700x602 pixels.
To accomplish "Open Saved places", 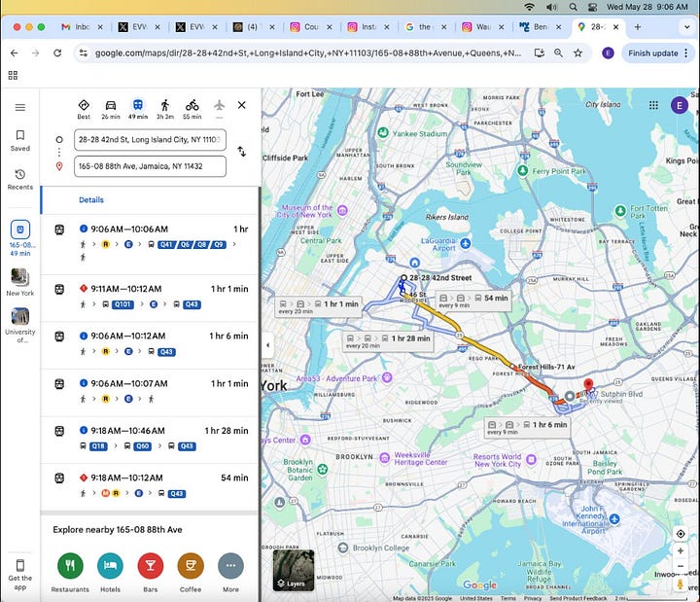I will pos(20,141).
